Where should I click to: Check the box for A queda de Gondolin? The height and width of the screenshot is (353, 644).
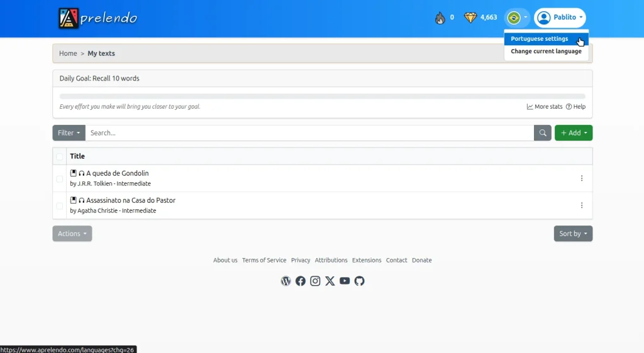60,178
